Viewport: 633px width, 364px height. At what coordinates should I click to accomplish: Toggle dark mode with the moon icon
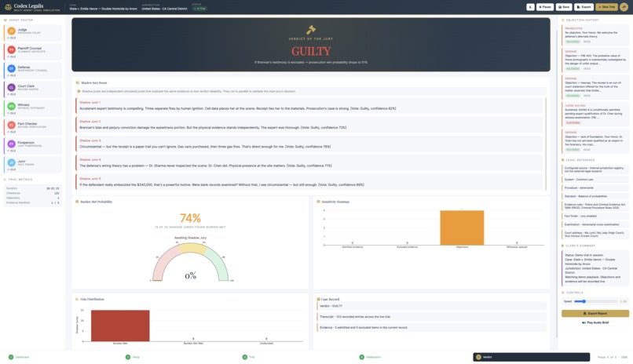coord(530,7)
